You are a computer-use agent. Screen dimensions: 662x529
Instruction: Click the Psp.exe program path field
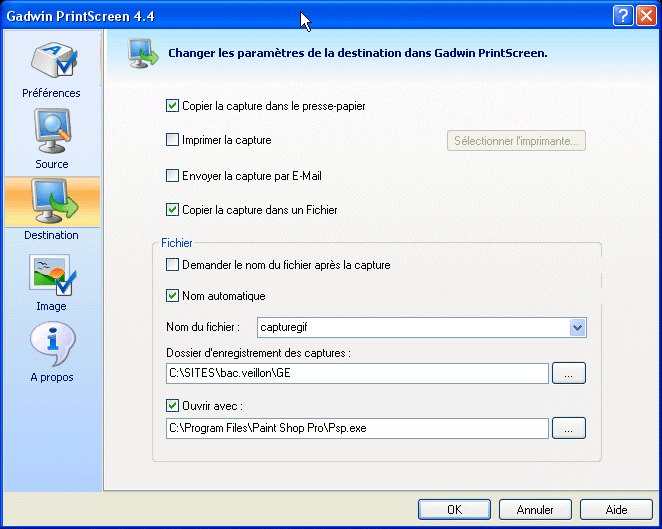click(x=357, y=428)
